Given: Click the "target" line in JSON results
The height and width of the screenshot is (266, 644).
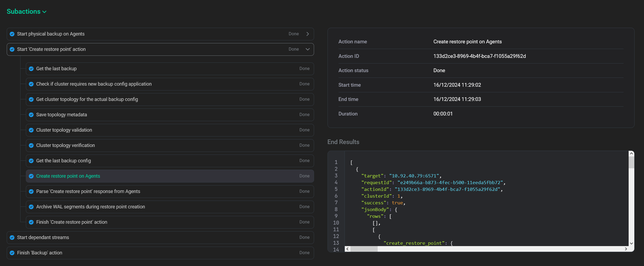Looking at the screenshot, I should click(401, 176).
